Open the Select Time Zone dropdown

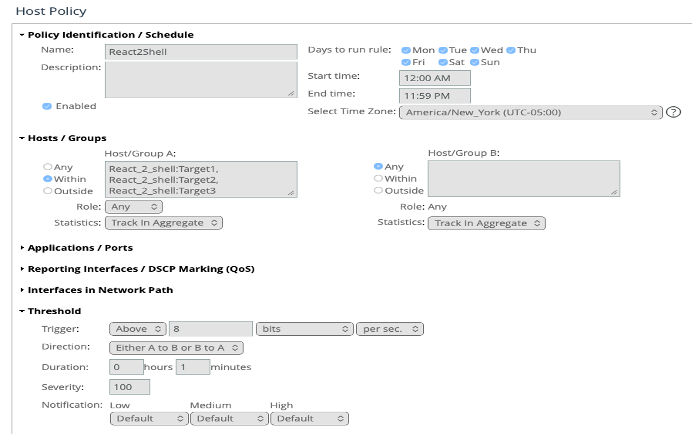(x=530, y=112)
